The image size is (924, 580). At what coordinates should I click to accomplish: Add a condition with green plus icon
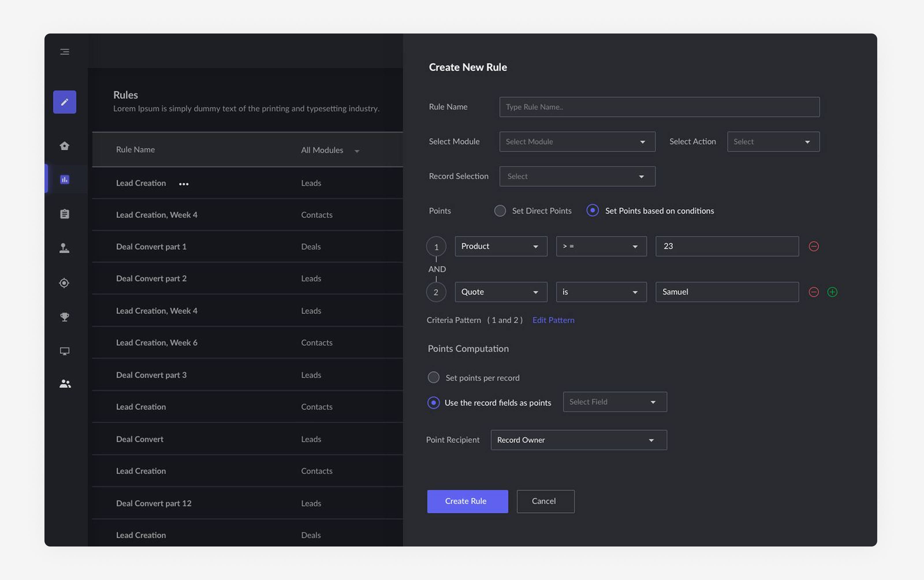click(x=832, y=292)
